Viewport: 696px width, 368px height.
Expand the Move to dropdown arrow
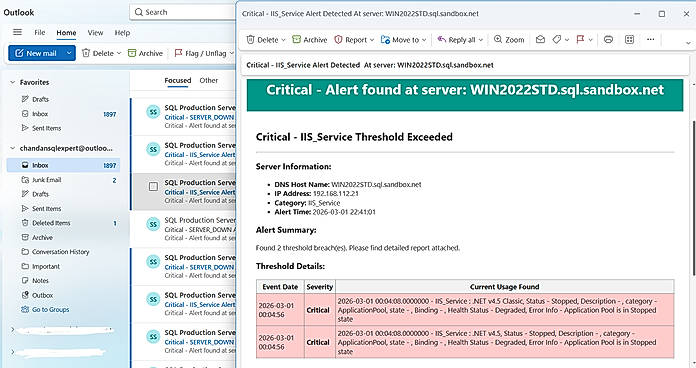point(424,40)
